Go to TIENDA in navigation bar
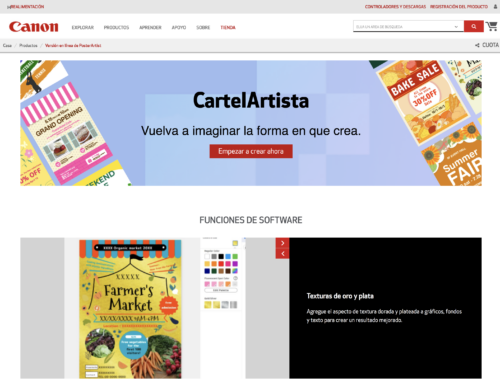The height and width of the screenshot is (389, 500). click(228, 27)
